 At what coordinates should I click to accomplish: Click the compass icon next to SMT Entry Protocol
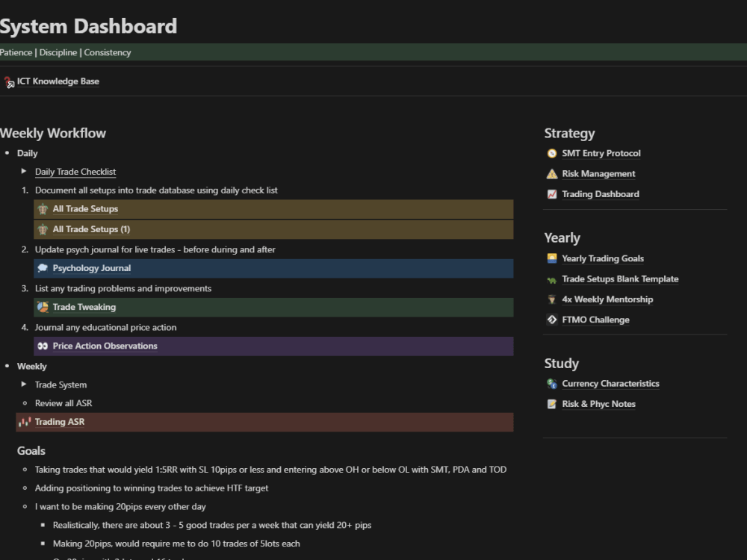[x=551, y=153]
